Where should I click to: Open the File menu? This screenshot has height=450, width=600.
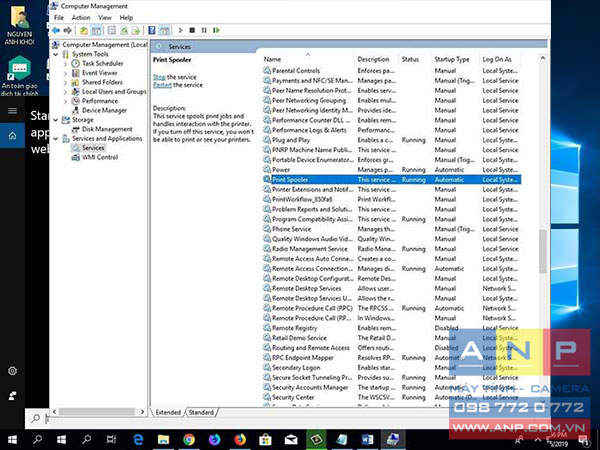point(59,18)
